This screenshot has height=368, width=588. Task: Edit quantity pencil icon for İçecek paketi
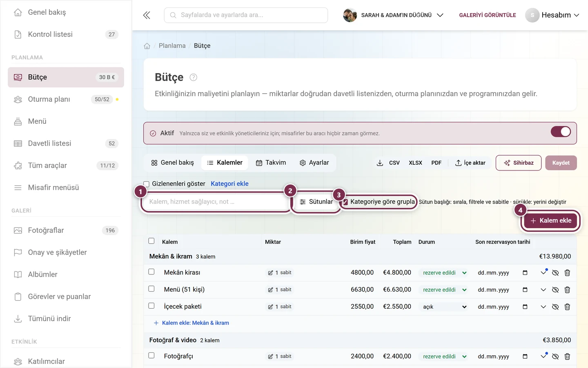coord(270,307)
